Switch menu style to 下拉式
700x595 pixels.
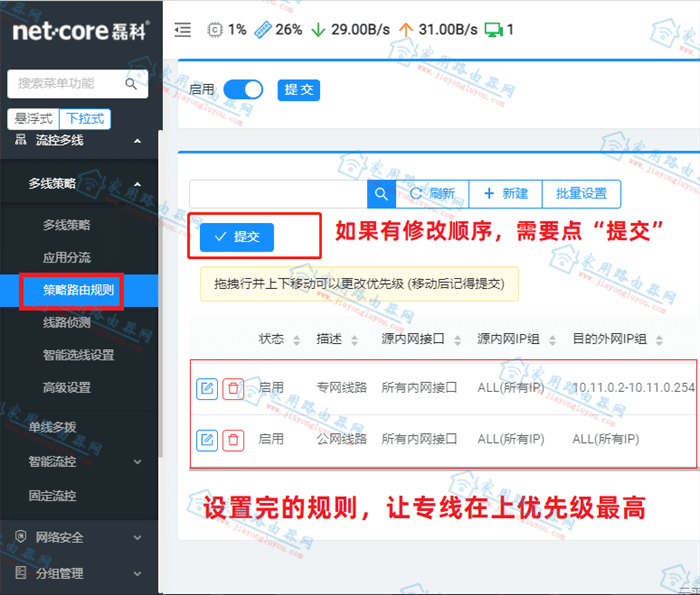(85, 119)
